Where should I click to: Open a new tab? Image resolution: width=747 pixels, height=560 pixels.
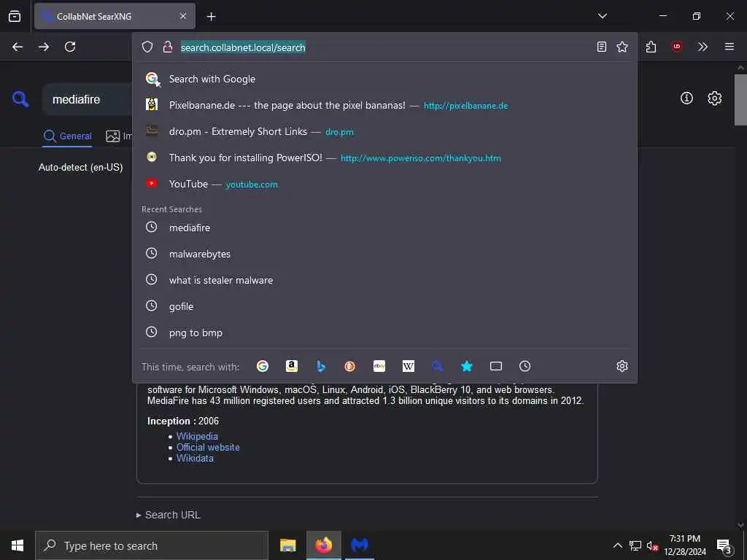click(x=211, y=17)
